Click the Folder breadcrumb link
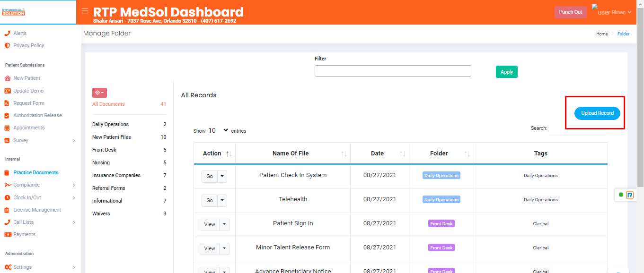The height and width of the screenshot is (273, 644). 623,34
